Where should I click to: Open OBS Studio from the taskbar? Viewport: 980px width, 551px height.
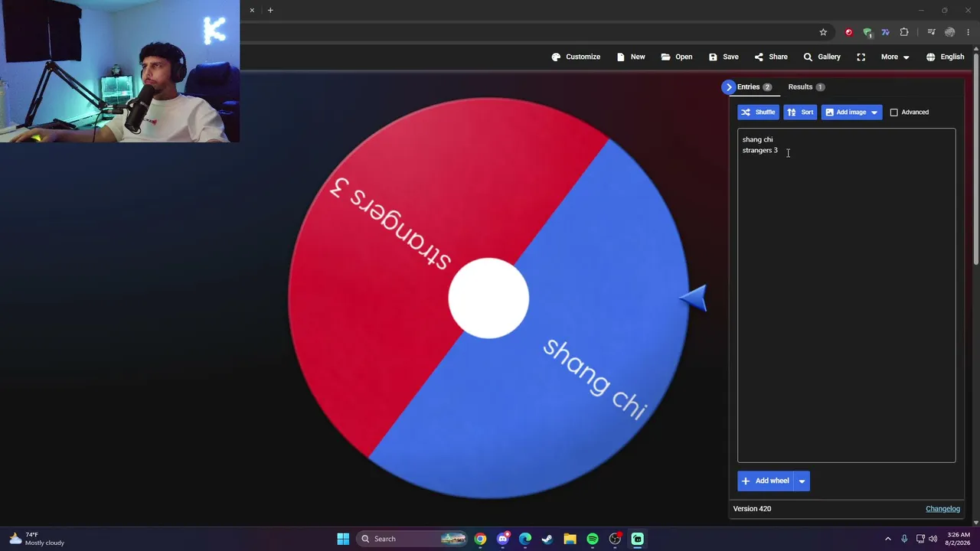click(x=615, y=539)
